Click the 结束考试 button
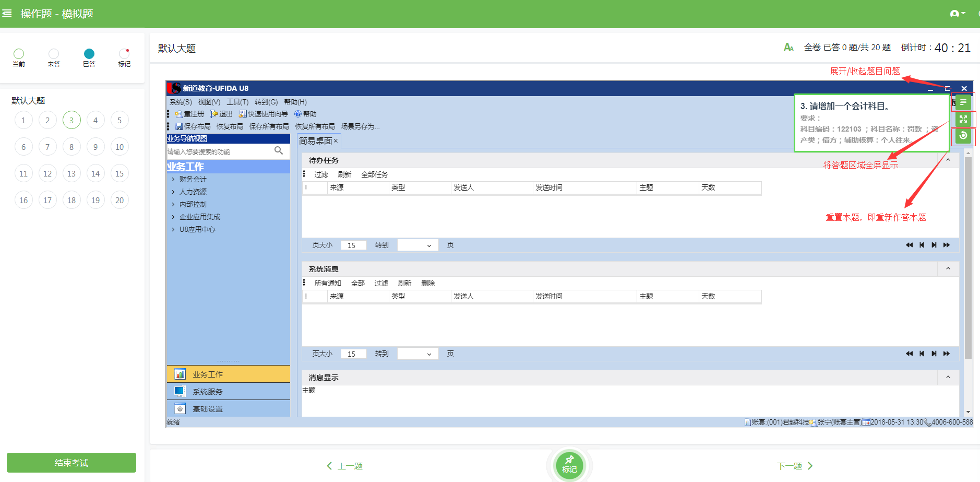Viewport: 980px width, 482px height. (71, 463)
